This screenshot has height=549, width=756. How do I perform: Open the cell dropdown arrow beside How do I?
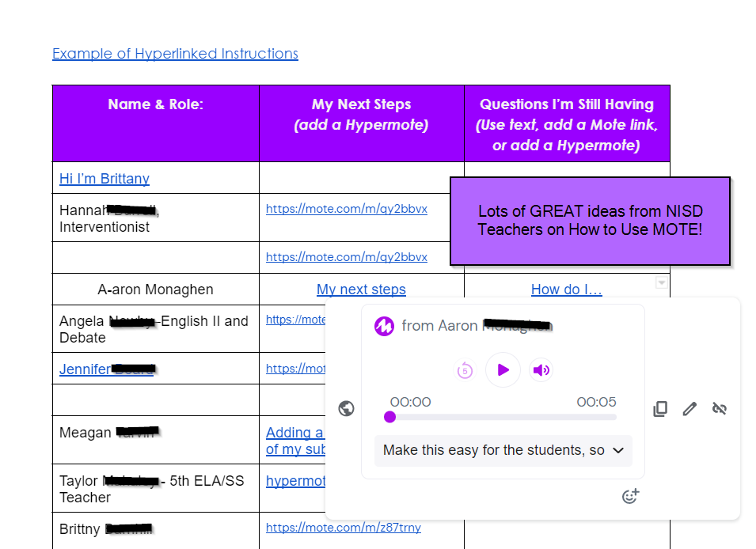click(x=662, y=282)
